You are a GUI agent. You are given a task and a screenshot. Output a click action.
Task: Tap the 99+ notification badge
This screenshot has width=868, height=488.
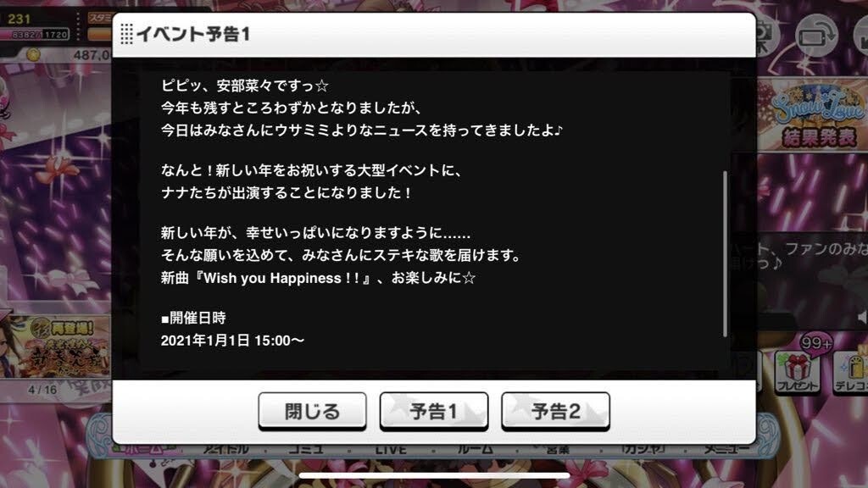tap(815, 344)
